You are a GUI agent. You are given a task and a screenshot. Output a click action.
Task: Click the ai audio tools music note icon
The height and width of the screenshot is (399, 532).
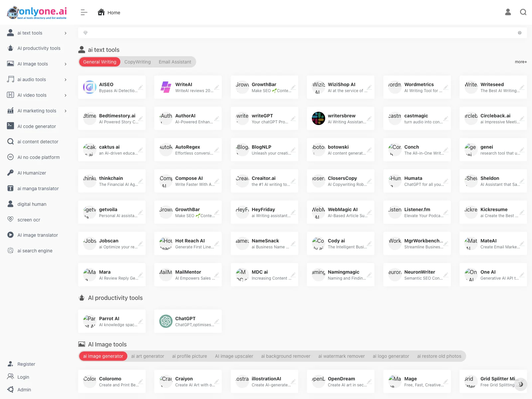(11, 79)
